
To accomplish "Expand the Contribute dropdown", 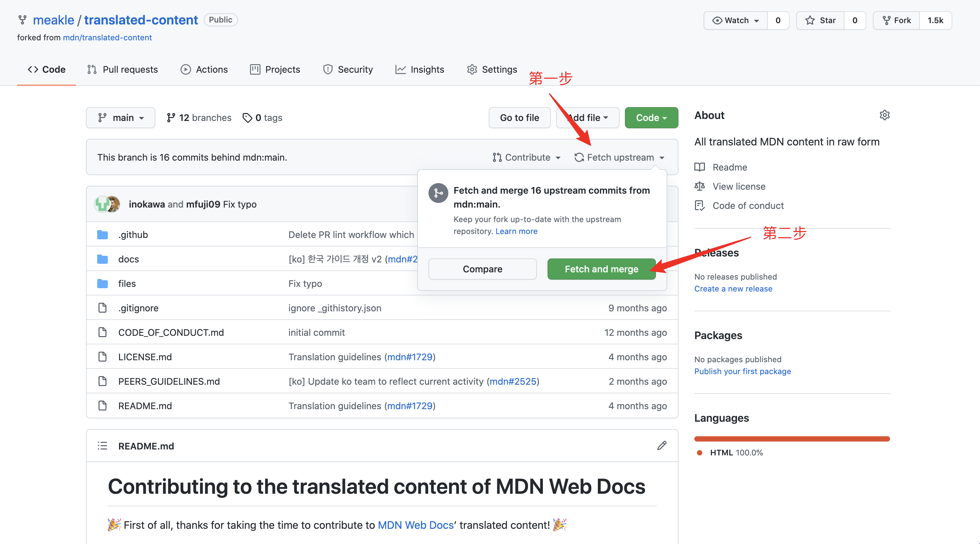I will click(x=526, y=157).
